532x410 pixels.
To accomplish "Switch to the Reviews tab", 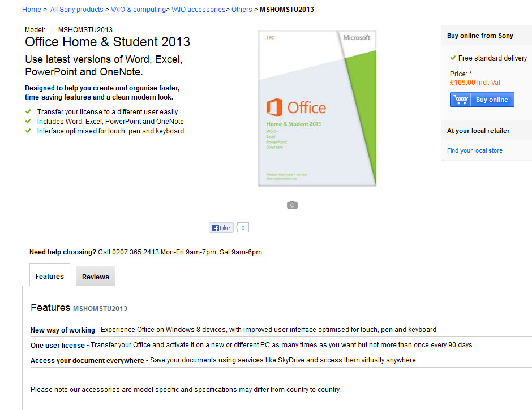I will [95, 277].
